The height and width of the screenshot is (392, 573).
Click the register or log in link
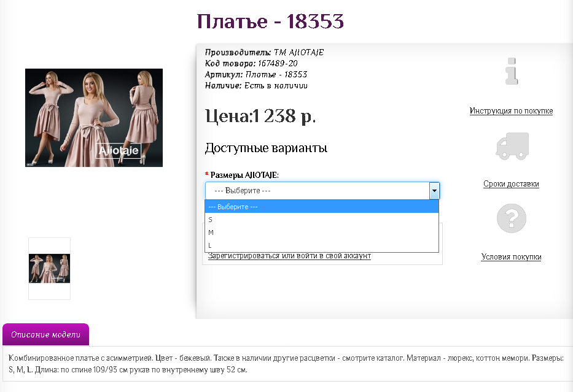(x=289, y=256)
